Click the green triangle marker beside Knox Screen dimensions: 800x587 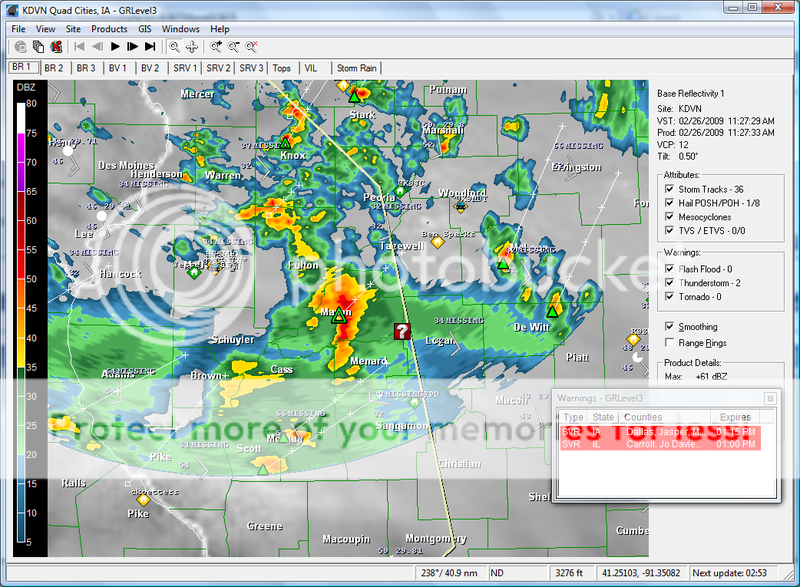(x=285, y=142)
